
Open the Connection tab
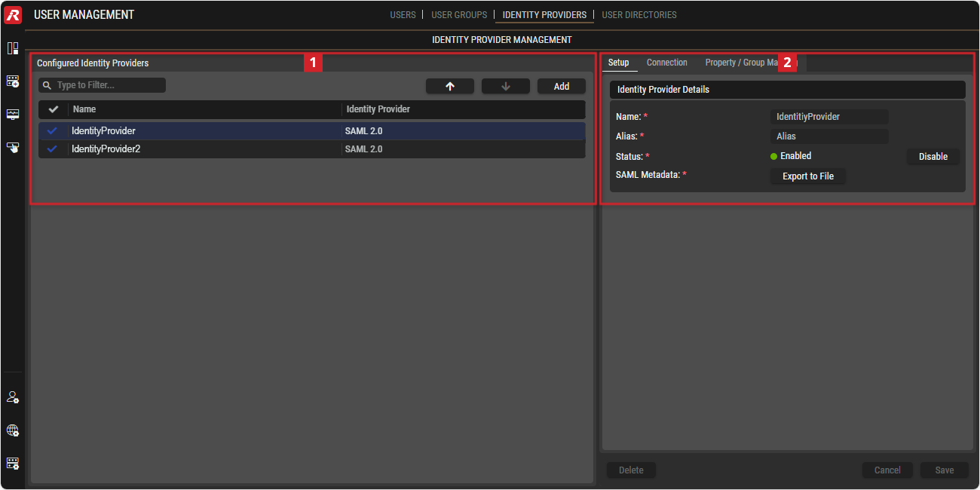(667, 63)
